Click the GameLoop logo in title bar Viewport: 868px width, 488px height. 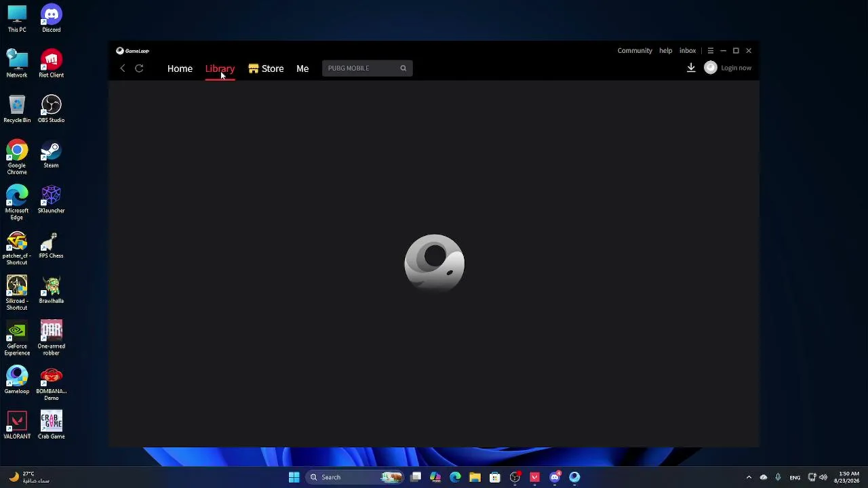132,51
